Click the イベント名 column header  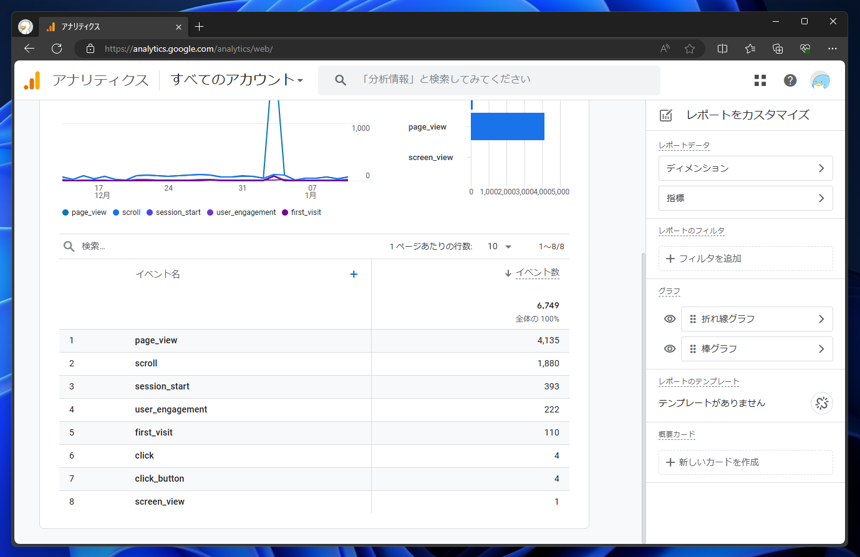pos(157,274)
